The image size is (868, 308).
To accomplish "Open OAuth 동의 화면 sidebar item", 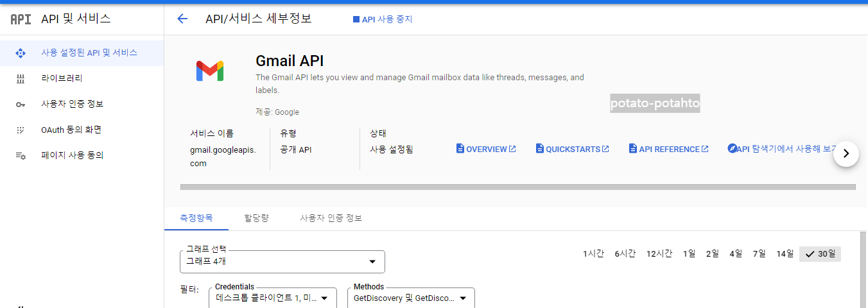I will click(82, 130).
